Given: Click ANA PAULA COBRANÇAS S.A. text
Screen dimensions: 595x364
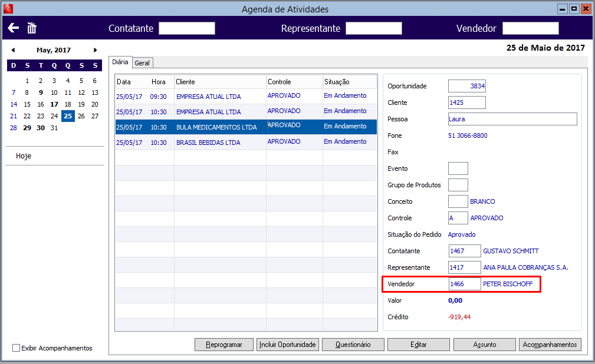Looking at the screenshot, I should 525,267.
